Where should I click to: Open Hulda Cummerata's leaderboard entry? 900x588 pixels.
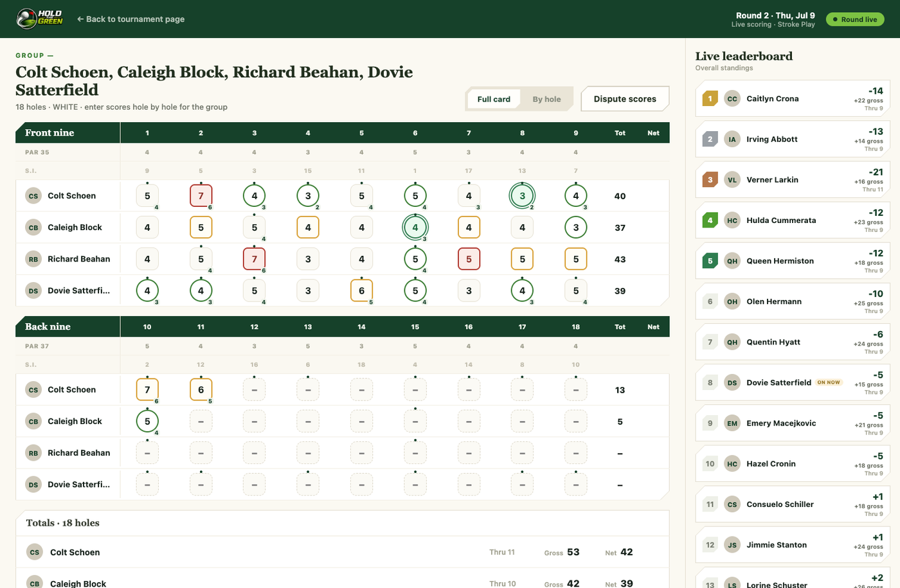coord(791,220)
